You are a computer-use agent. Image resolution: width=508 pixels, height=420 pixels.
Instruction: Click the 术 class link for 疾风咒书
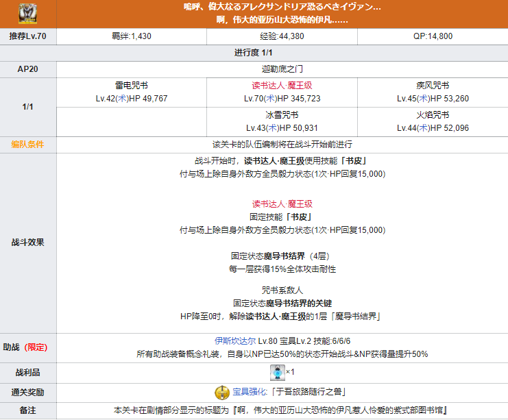click(424, 99)
